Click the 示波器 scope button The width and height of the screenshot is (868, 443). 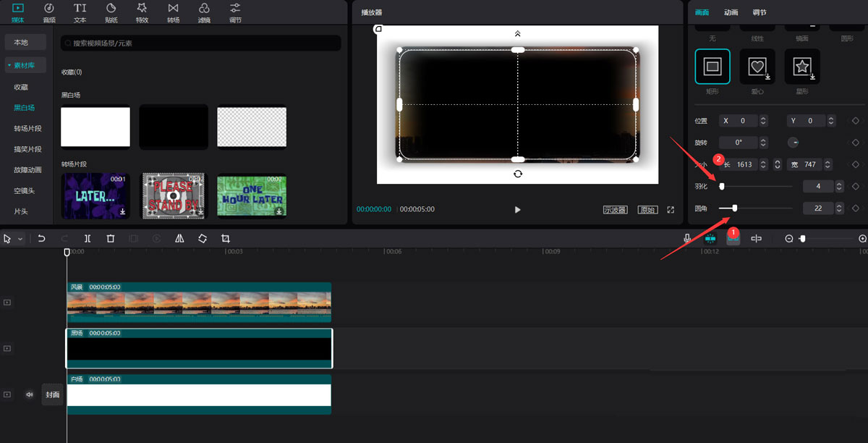(x=615, y=210)
